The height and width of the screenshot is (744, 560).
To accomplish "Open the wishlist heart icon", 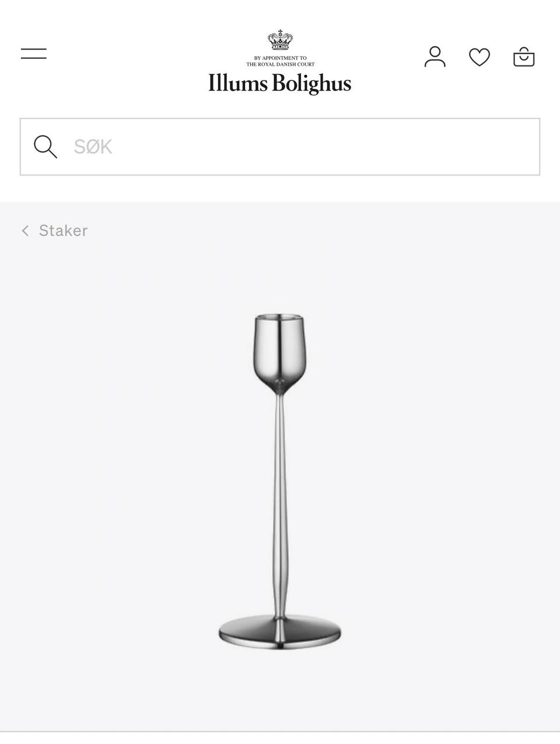I will [480, 57].
